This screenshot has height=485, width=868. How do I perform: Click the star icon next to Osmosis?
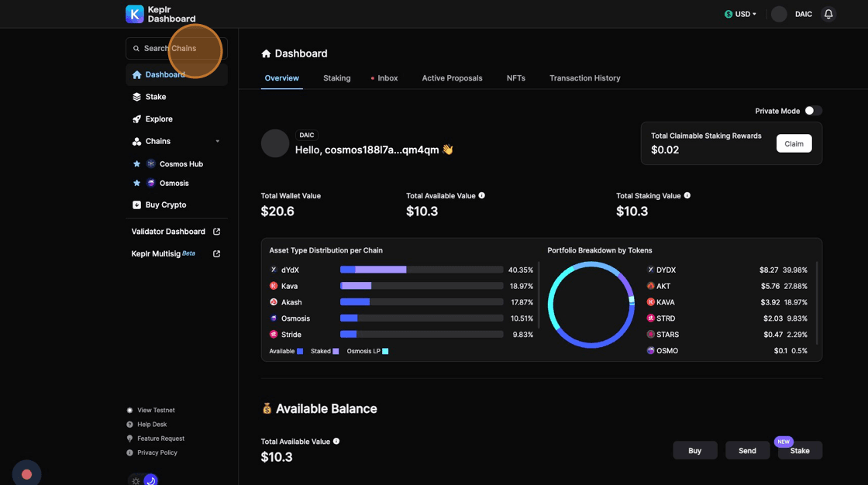[x=137, y=184]
